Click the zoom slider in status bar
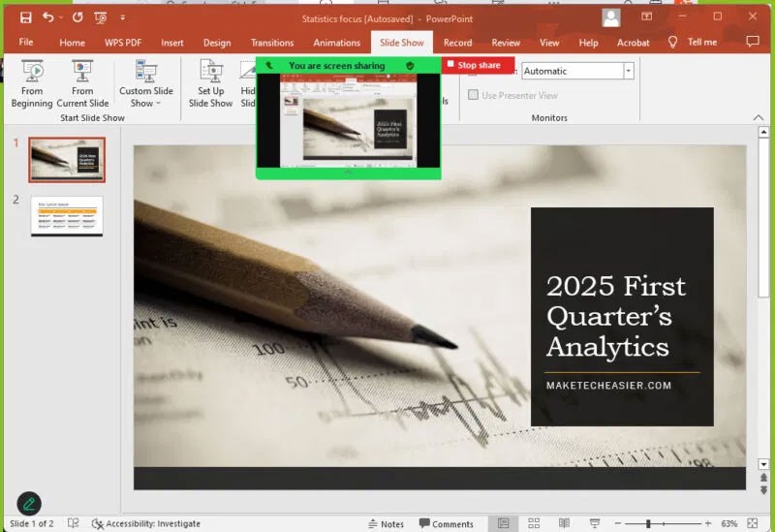Screen dimensions: 775x532 click(648, 524)
